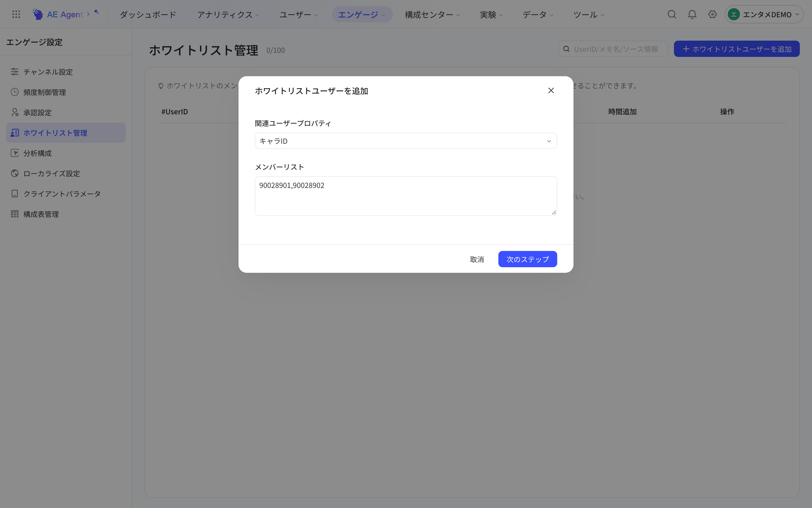Expand the 構成センター menu
Image resolution: width=812 pixels, height=508 pixels.
click(x=432, y=14)
